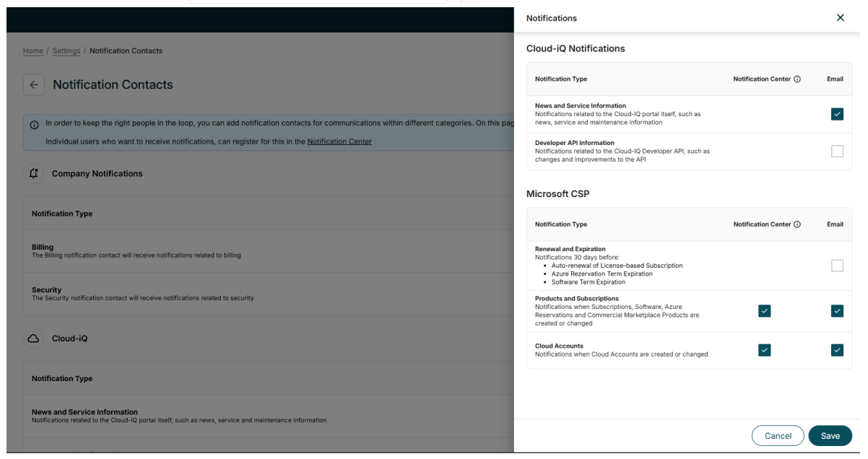This screenshot has width=868, height=459.
Task: Enable Email for Developer API Information
Action: [837, 152]
